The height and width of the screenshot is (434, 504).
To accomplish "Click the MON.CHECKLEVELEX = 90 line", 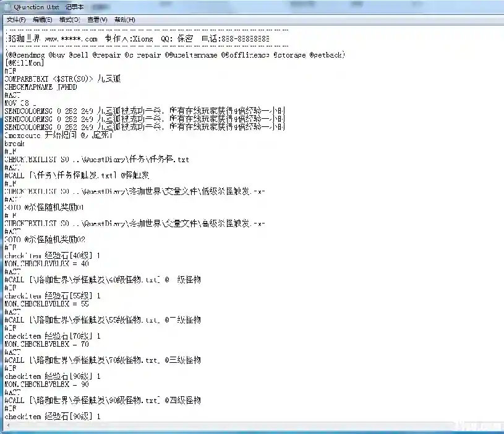I will point(47,384).
